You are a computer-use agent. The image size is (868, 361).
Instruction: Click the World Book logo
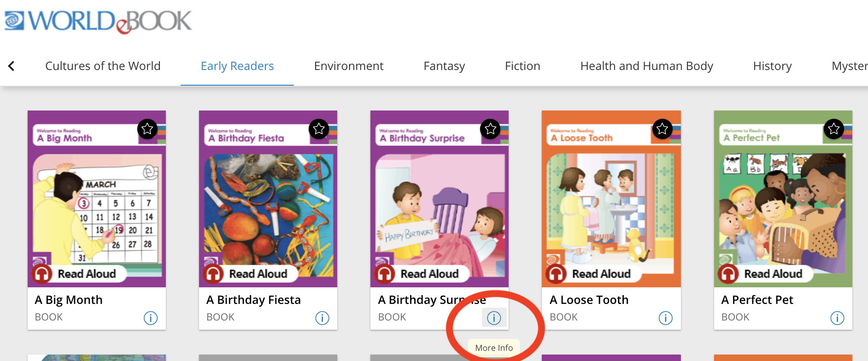click(98, 21)
